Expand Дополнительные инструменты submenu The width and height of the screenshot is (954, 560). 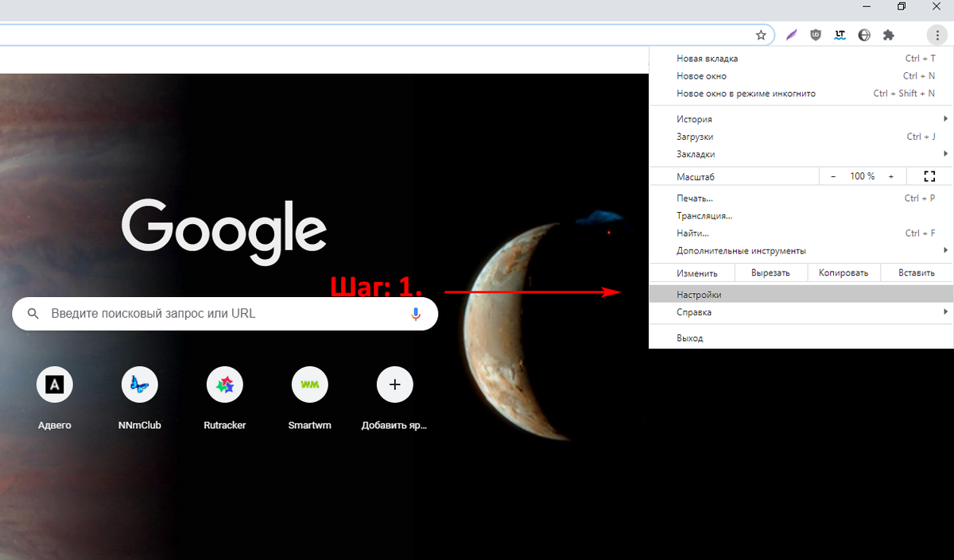(x=801, y=251)
